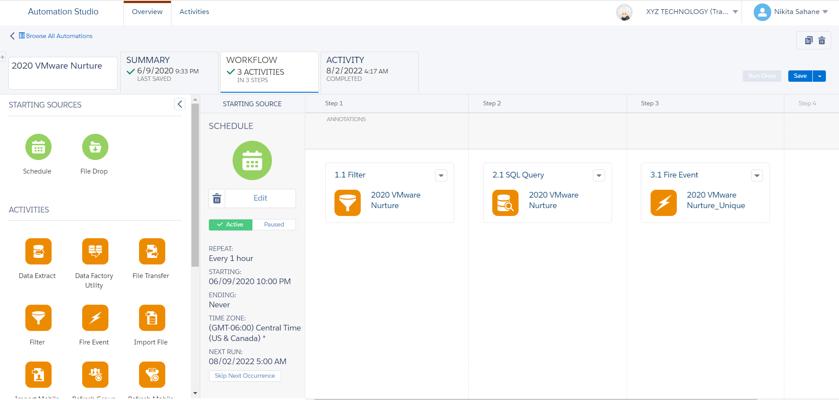This screenshot has width=839, height=400.
Task: Click the Annotations area under Step 1
Action: click(386, 131)
